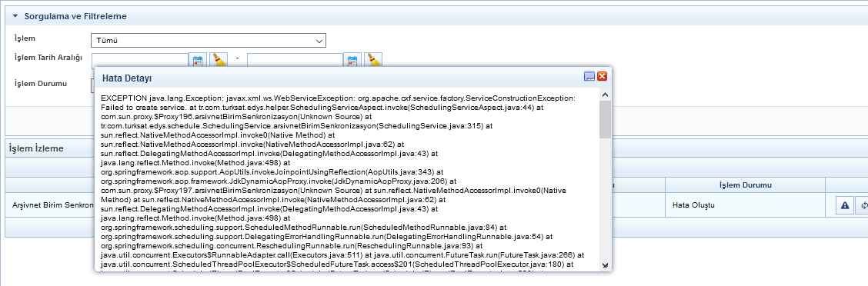868x286 pixels.
Task: Click the İşlem Durumu column header
Action: [x=745, y=185]
